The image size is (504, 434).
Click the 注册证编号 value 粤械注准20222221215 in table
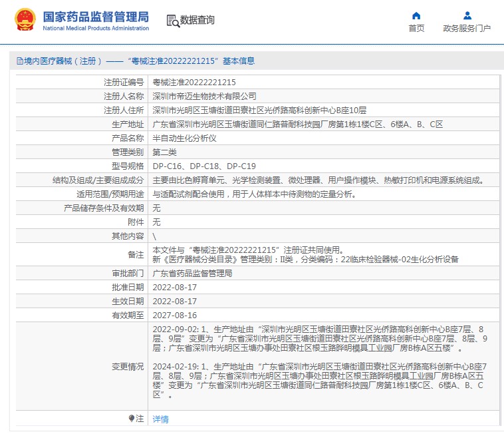click(194, 83)
